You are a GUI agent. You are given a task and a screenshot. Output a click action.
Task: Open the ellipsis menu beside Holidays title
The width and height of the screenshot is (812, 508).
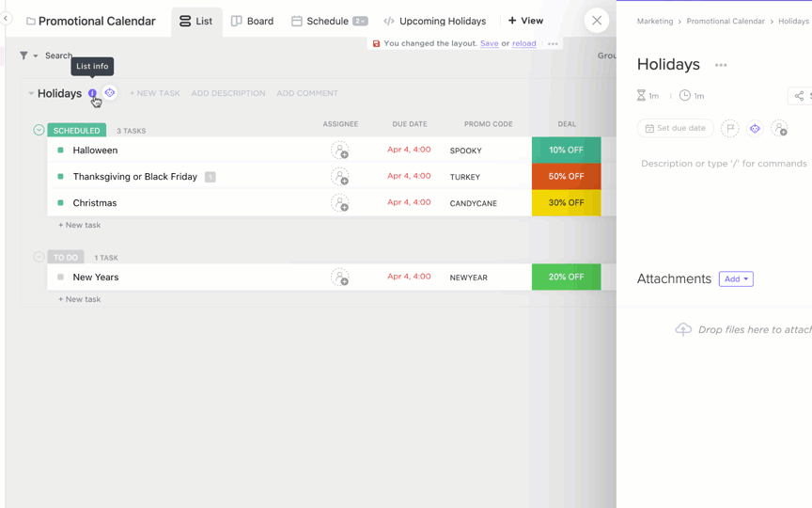tap(721, 65)
